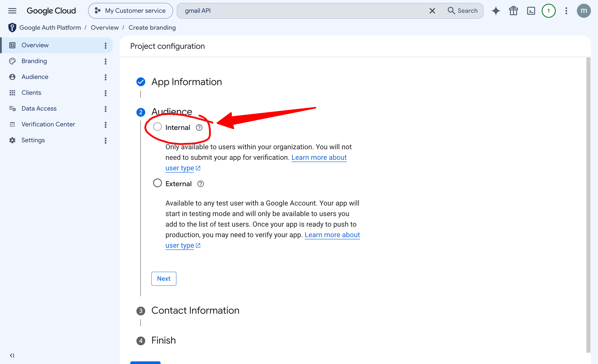Screen dimensions: 598x364
Task: Click the Project configuration heading
Action: click(167, 46)
